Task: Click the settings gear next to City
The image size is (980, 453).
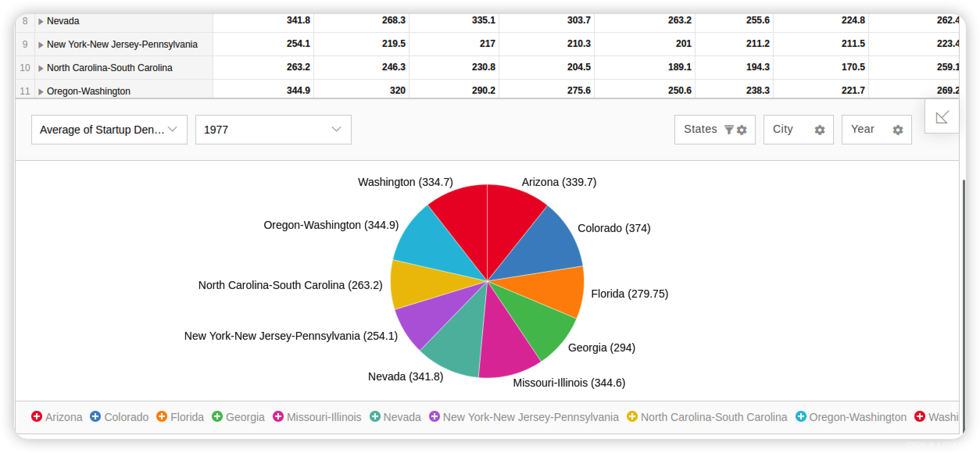Action: [819, 129]
